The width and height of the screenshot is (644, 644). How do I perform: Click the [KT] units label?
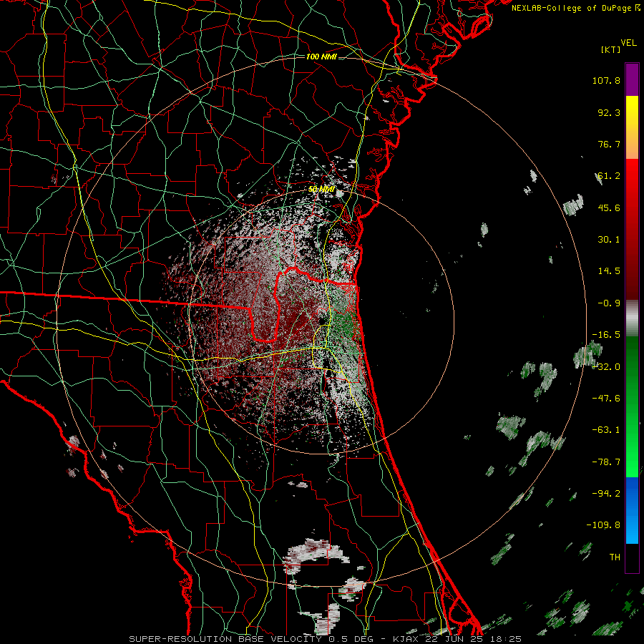point(610,49)
